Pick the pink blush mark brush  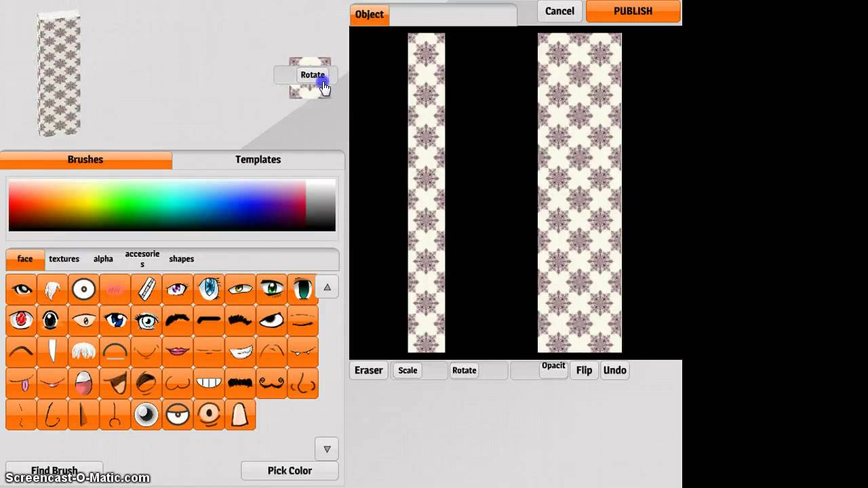[x=115, y=289]
